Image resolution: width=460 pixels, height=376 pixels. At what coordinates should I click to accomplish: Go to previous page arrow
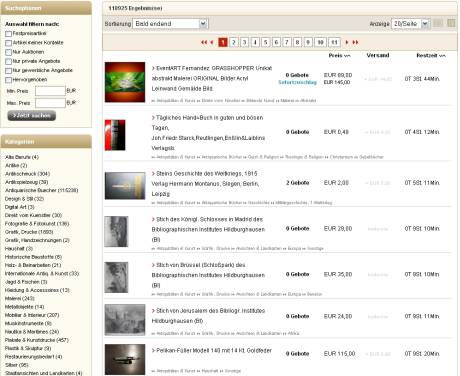pos(211,42)
